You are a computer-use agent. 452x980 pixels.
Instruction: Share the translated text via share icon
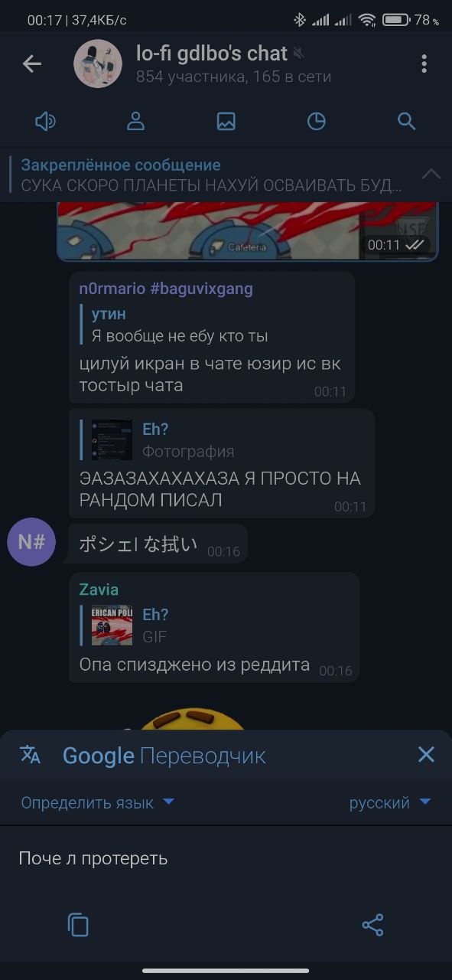tap(372, 925)
